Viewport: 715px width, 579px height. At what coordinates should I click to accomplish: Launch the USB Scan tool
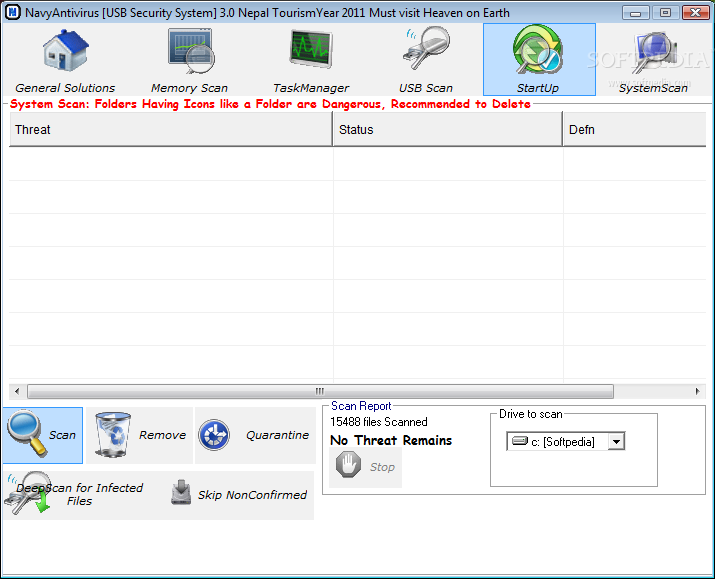pyautogui.click(x=426, y=60)
